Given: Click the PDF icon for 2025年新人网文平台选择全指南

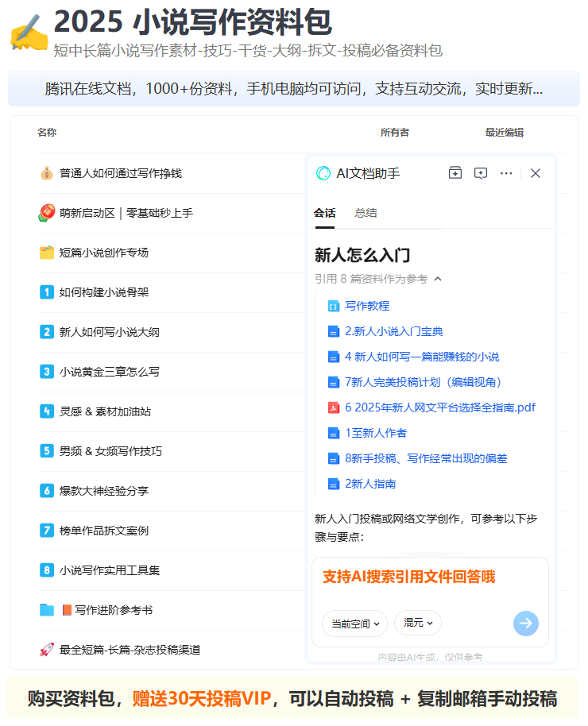Looking at the screenshot, I should [334, 407].
